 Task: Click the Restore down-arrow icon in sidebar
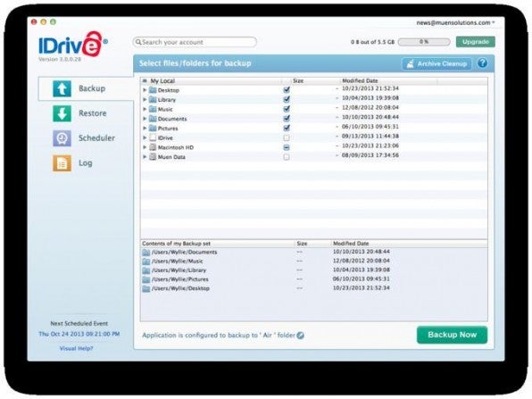click(62, 113)
